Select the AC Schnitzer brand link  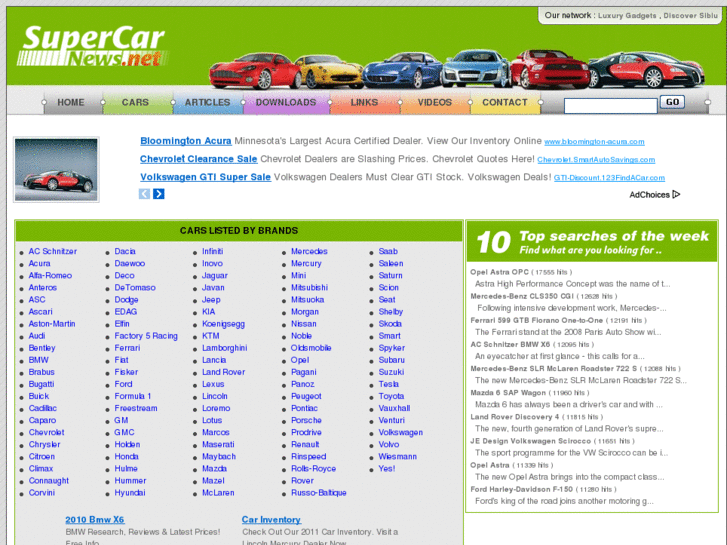53,251
